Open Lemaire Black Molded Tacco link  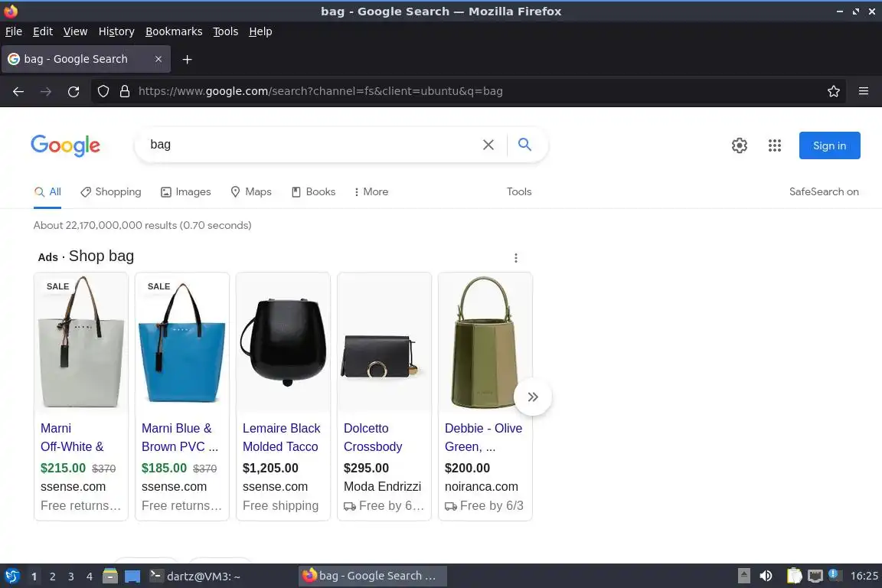pyautogui.click(x=281, y=437)
